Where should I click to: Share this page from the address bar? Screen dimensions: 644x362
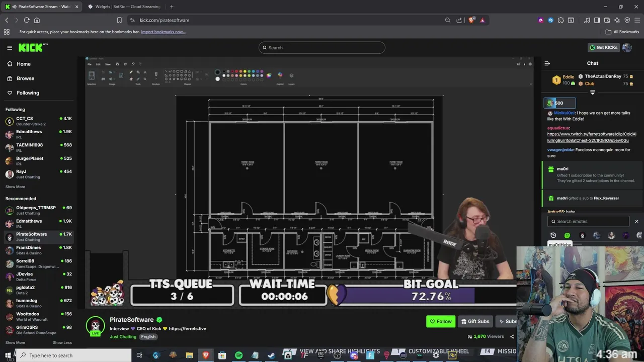point(459,20)
